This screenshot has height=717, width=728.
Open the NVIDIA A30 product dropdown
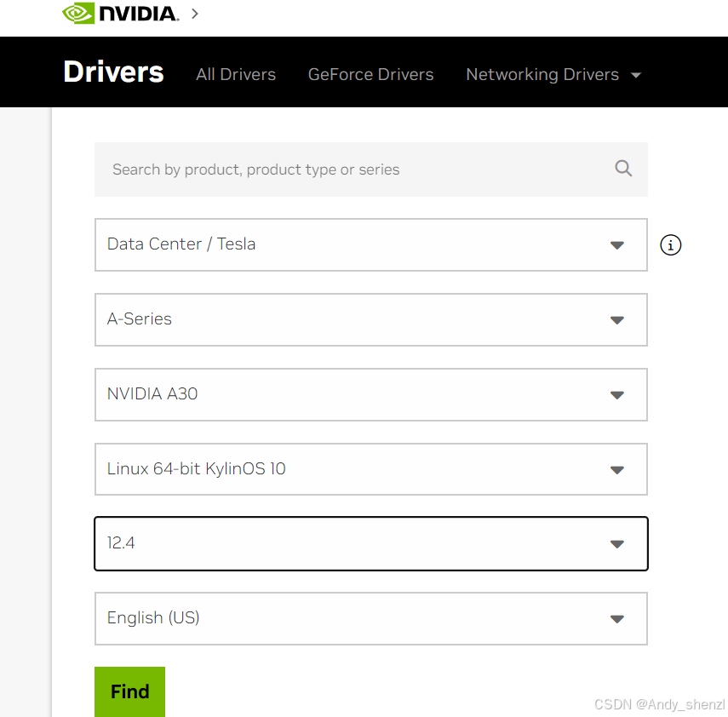[371, 395]
